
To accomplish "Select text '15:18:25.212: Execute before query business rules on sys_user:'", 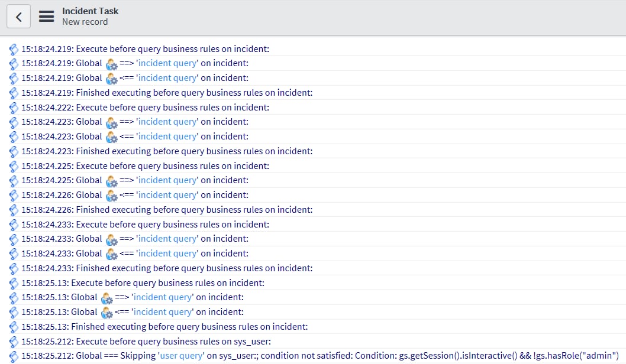I will pyautogui.click(x=146, y=342).
